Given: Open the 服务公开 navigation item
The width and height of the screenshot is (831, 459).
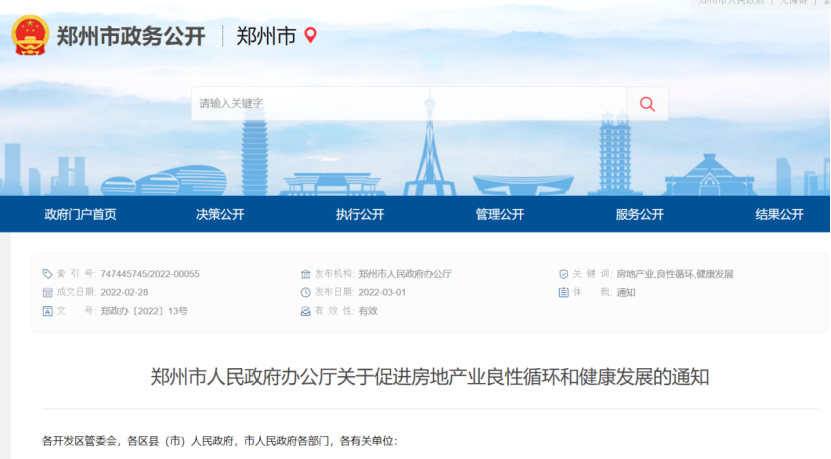Looking at the screenshot, I should (x=640, y=214).
